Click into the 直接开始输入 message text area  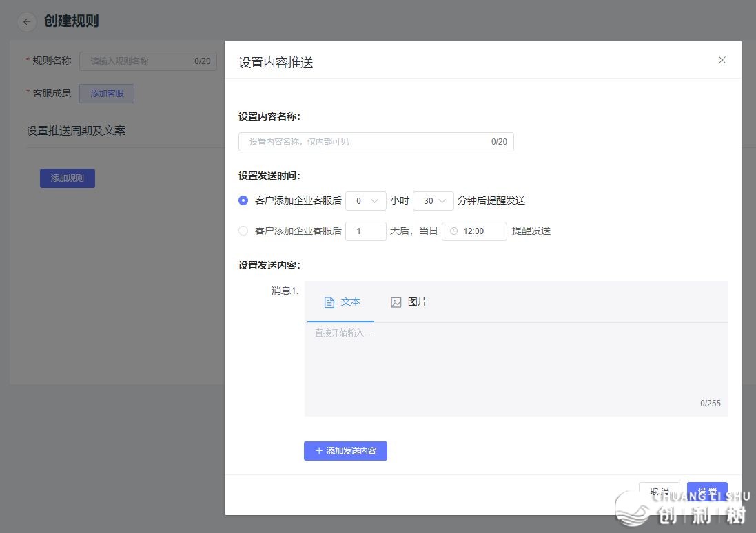pyautogui.click(x=516, y=368)
